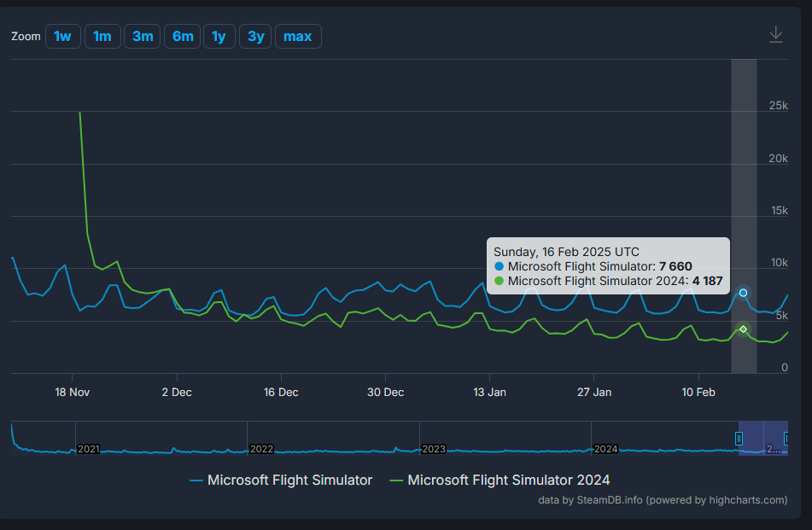This screenshot has height=530, width=812.
Task: Click the 18 Nov axis label
Action: [72, 392]
